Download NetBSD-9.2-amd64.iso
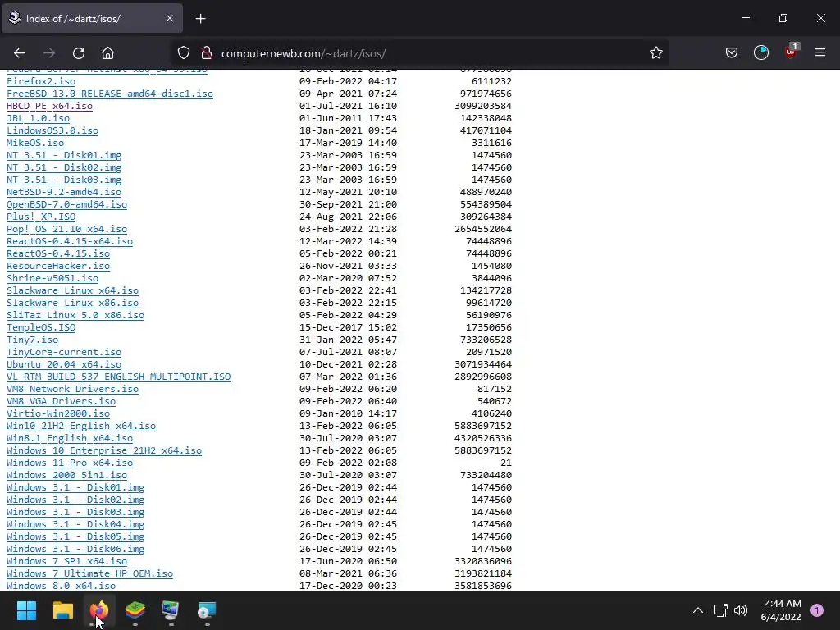 64,192
